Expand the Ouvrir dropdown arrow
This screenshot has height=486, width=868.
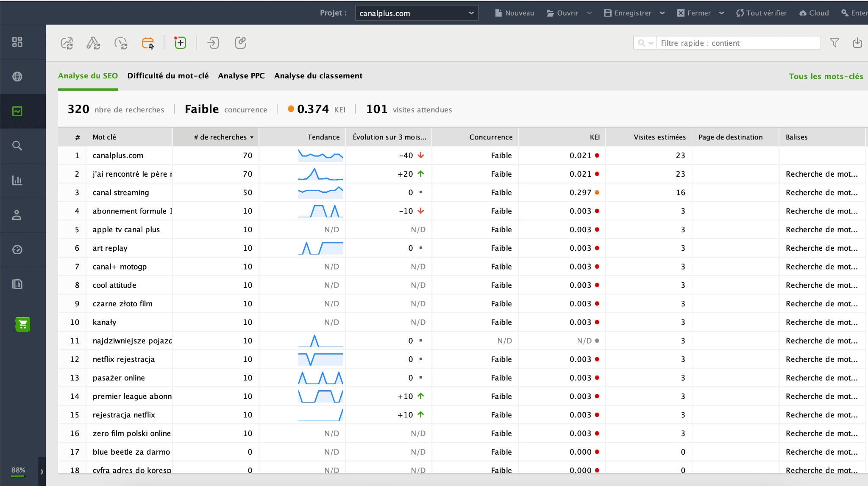[x=589, y=13]
